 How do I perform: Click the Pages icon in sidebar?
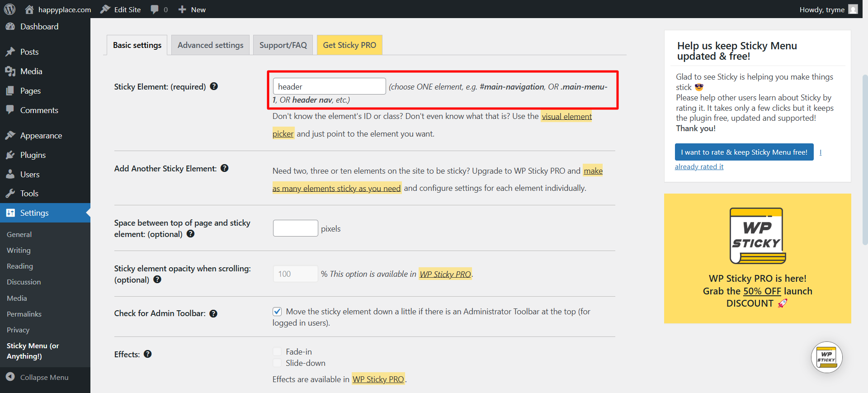click(x=10, y=90)
